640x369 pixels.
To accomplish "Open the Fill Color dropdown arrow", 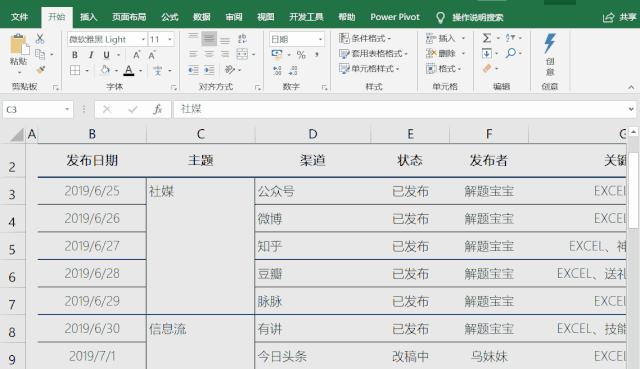I will (116, 71).
